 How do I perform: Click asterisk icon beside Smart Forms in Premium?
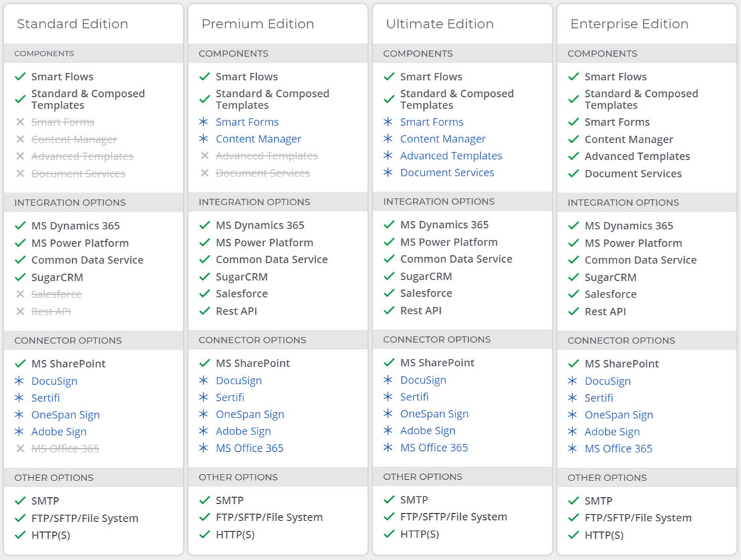[204, 122]
